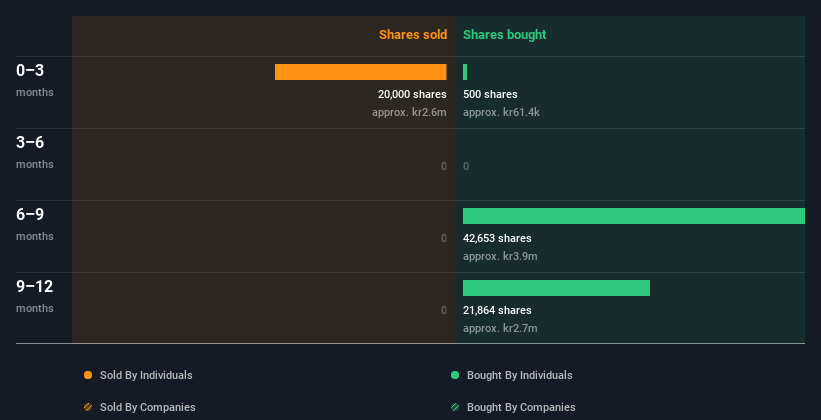Click the Sold By Companies legend label
The height and width of the screenshot is (420, 821).
pyautogui.click(x=148, y=407)
